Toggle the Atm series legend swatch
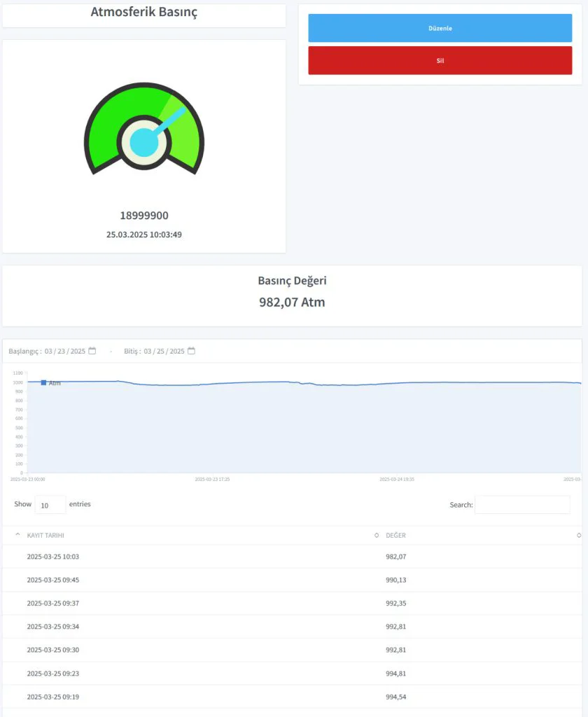Image resolution: width=588 pixels, height=717 pixels. tap(43, 382)
